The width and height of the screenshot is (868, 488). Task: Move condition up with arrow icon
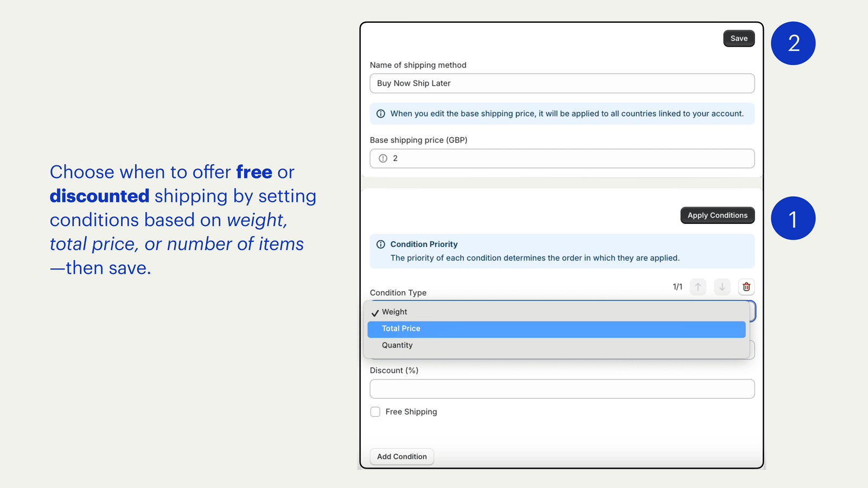click(698, 287)
